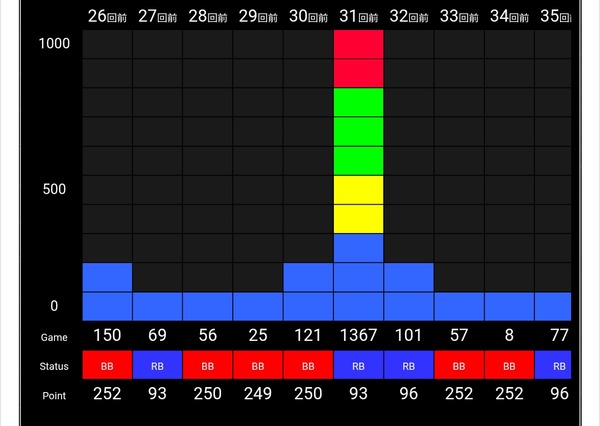
Task: Click the red top segment of 31回前 bar
Action: click(358, 59)
